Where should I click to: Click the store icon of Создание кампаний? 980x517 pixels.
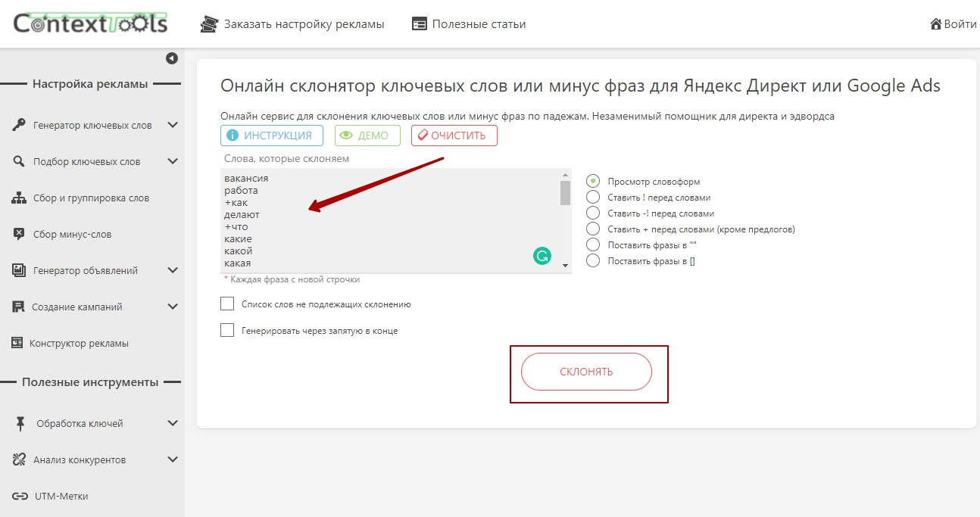click(18, 307)
